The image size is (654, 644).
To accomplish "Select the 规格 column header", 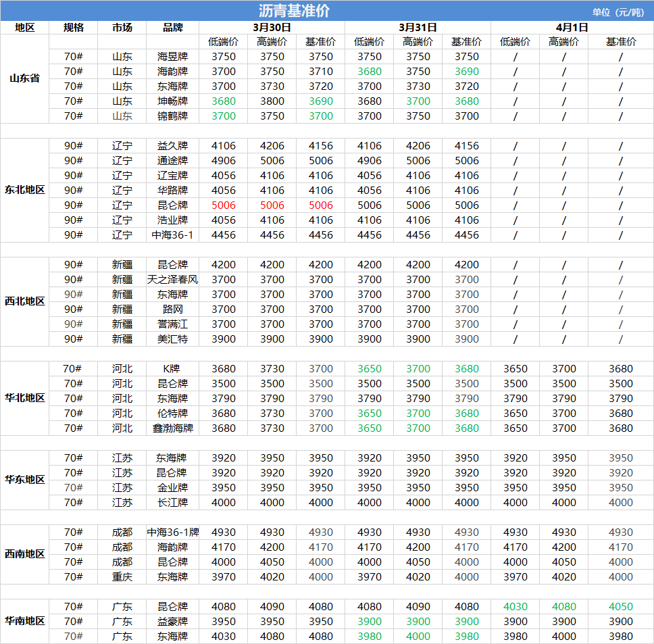I will coord(73,28).
